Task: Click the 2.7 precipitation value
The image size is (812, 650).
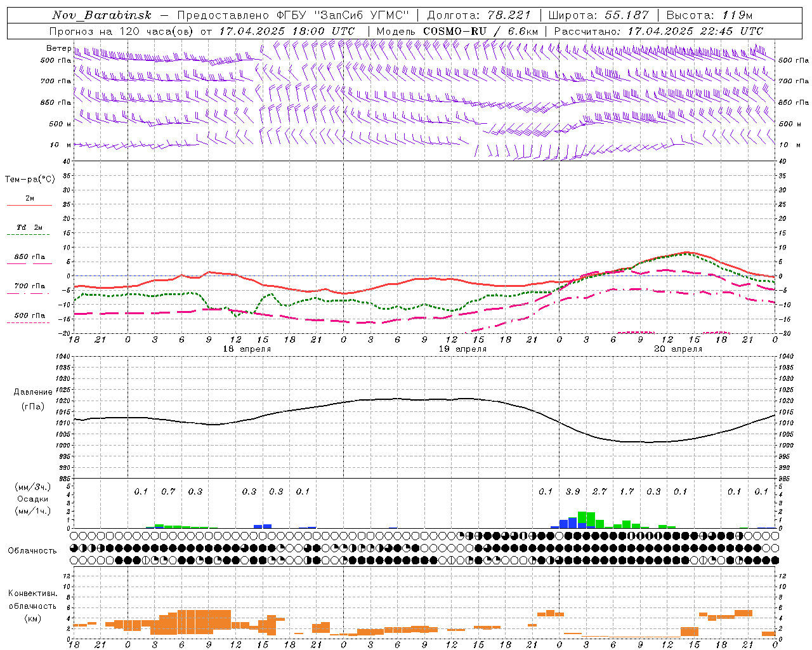Action: pos(599,491)
